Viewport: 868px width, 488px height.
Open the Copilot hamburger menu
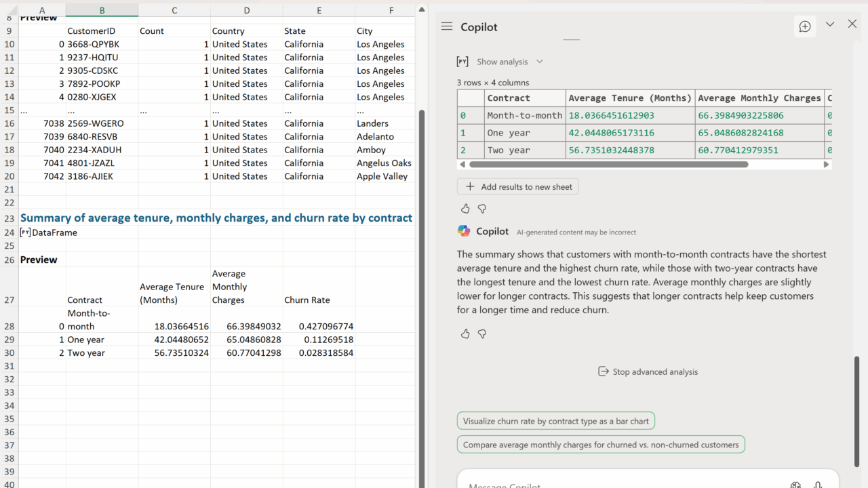coord(446,26)
